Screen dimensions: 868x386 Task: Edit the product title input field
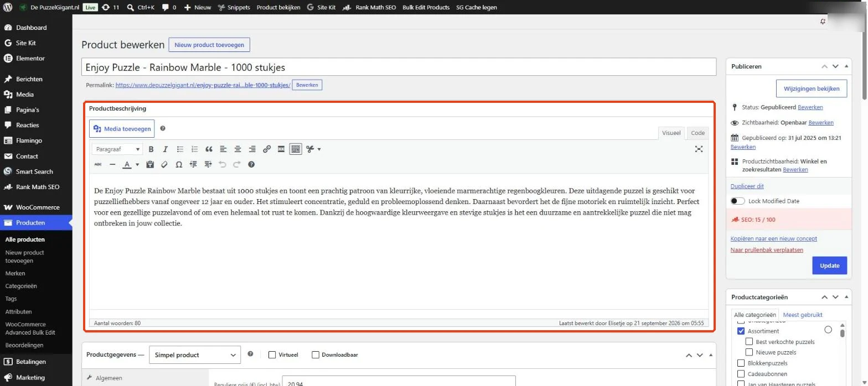coord(399,67)
